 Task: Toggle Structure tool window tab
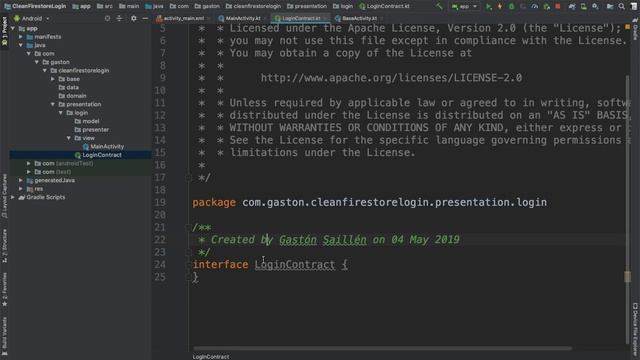pos(4,246)
